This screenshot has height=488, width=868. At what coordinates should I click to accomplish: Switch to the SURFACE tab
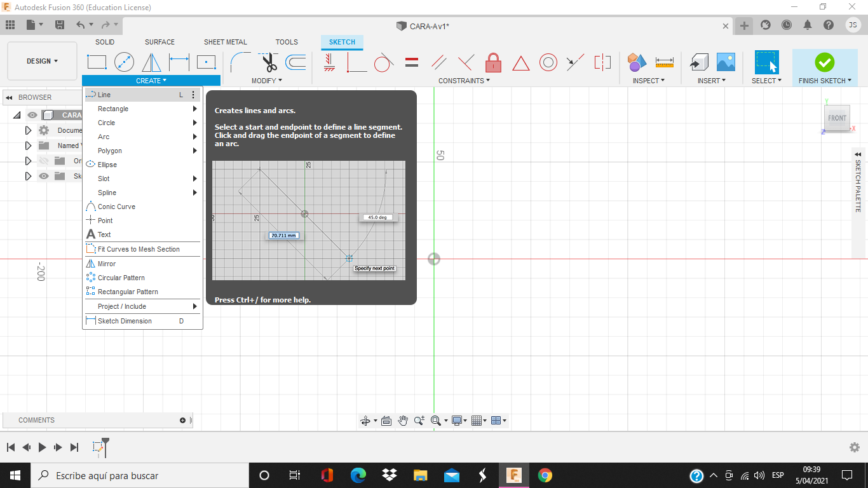159,42
